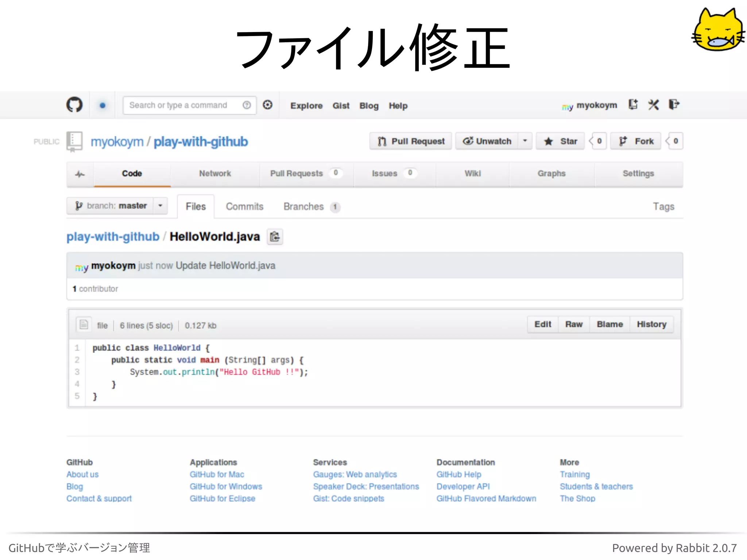The image size is (747, 560).
Task: Open The Shop footer link
Action: pos(577,498)
